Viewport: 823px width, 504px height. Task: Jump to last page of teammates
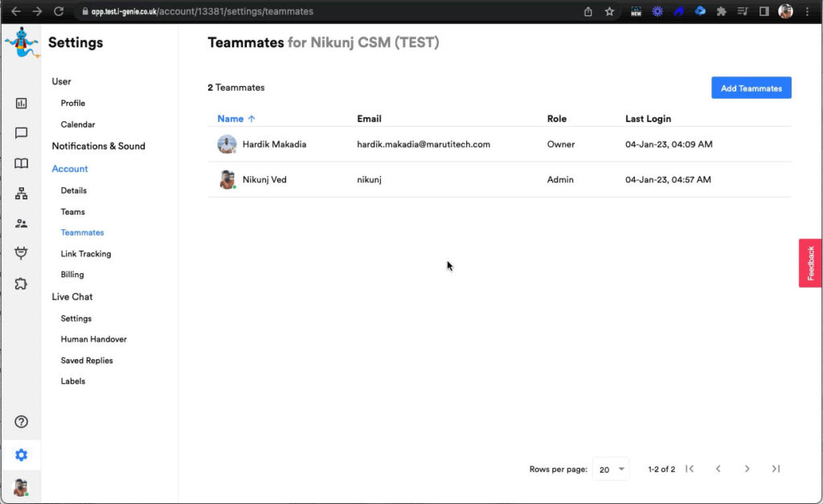point(776,469)
